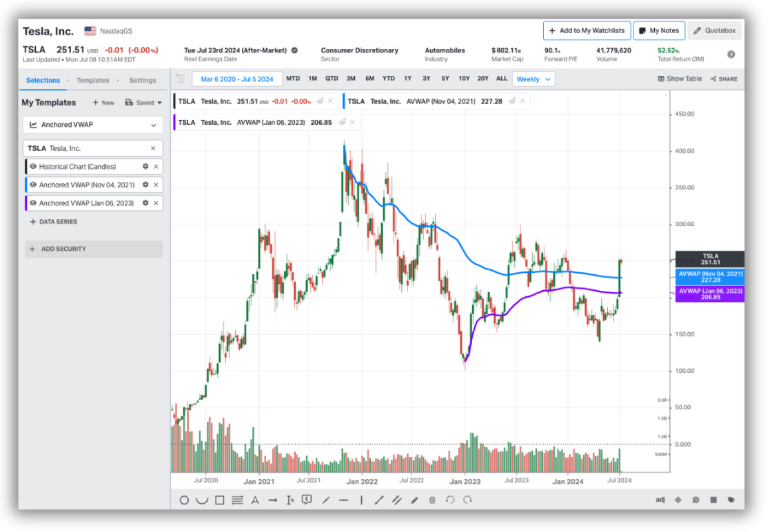
Task: Open My Notes
Action: pos(659,30)
